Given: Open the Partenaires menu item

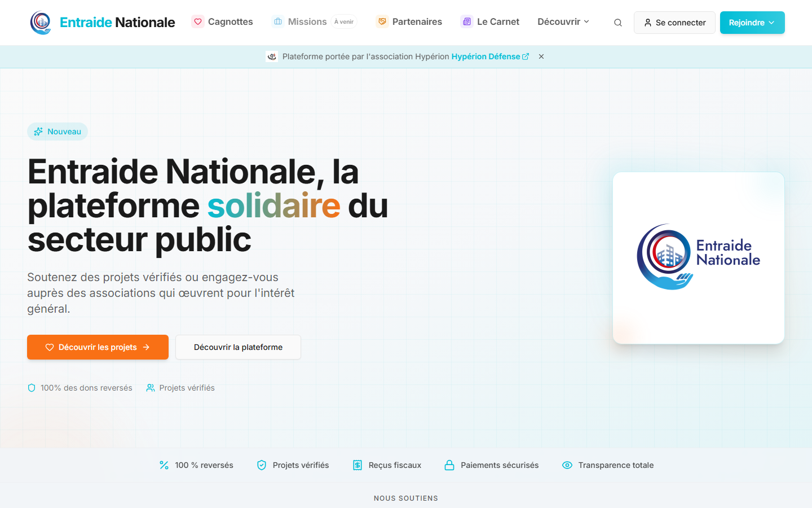Looking at the screenshot, I should point(409,21).
